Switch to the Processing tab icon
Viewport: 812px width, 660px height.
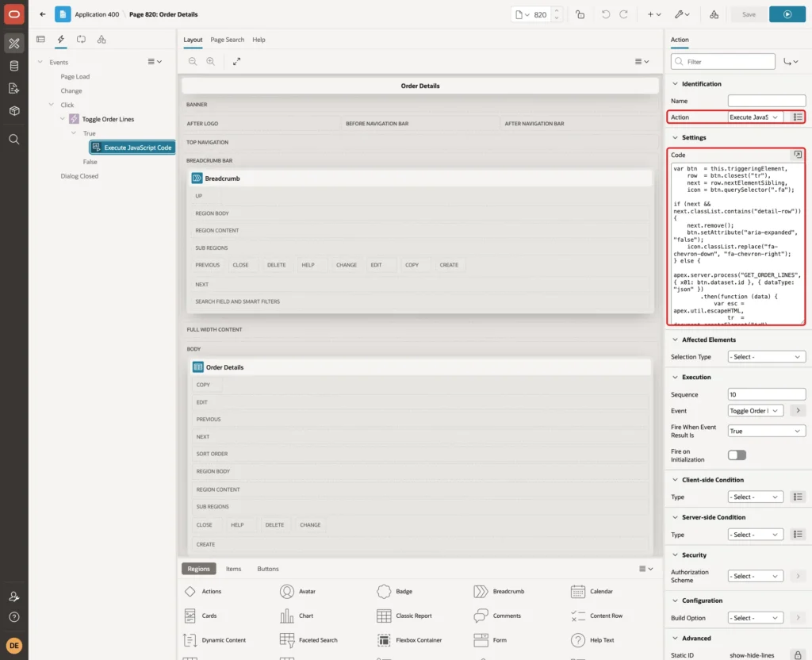coord(81,40)
